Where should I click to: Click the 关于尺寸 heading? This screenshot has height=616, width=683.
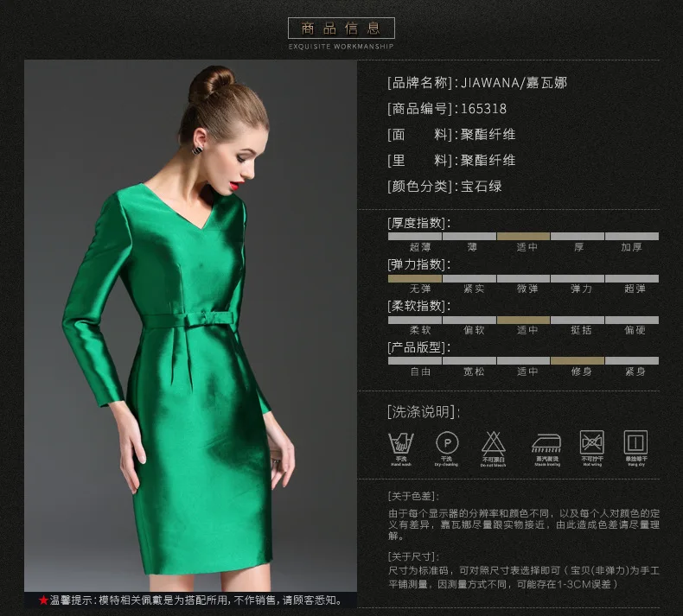pyautogui.click(x=413, y=556)
